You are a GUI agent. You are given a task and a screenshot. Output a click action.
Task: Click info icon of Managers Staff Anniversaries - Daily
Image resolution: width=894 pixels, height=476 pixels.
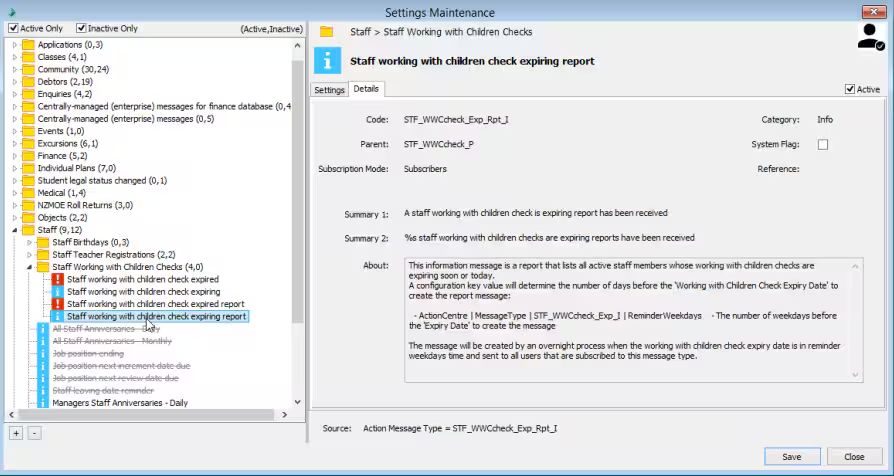pos(43,402)
